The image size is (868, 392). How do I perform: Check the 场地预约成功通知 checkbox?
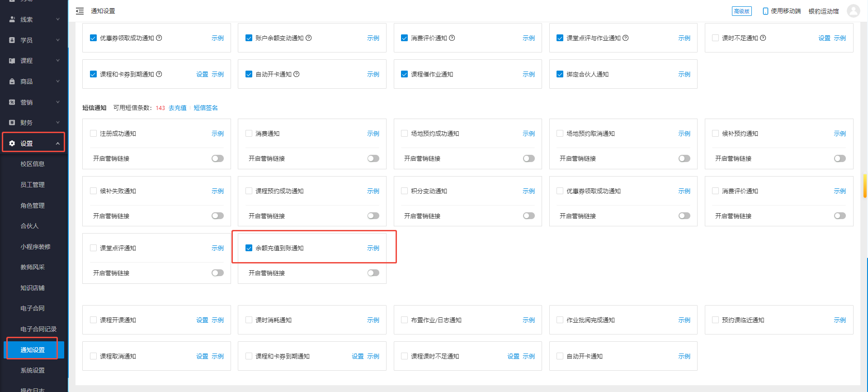point(404,134)
